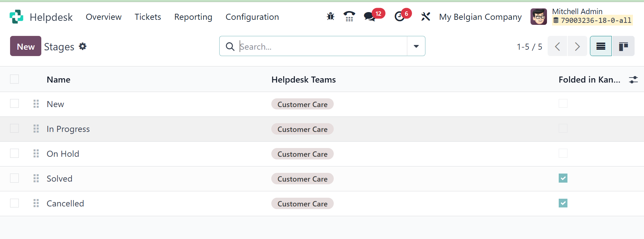The height and width of the screenshot is (239, 644).
Task: Click the New stage button
Action: point(26,46)
